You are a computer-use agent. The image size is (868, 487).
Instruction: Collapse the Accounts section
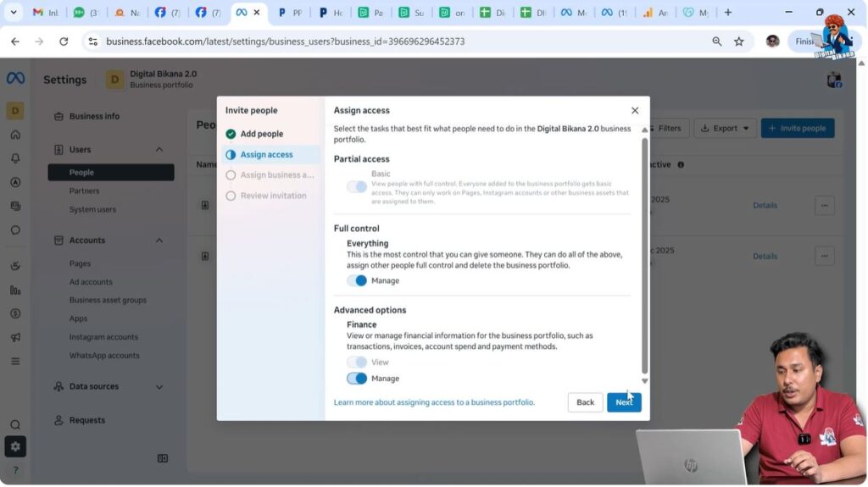click(x=159, y=241)
